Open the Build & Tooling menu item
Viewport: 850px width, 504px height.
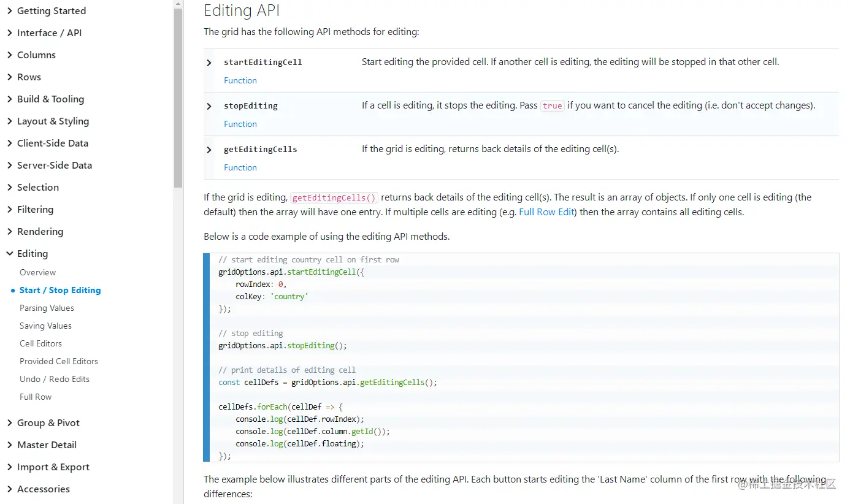(50, 99)
